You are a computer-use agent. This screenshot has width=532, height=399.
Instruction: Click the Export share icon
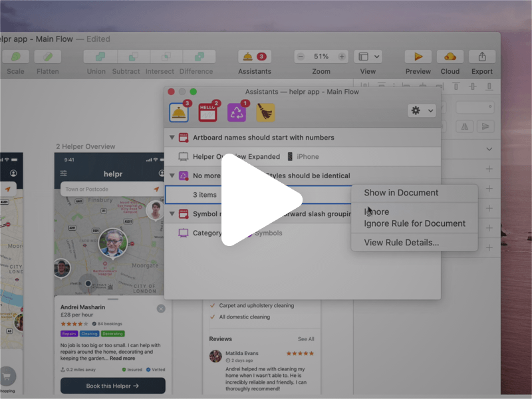(x=481, y=57)
